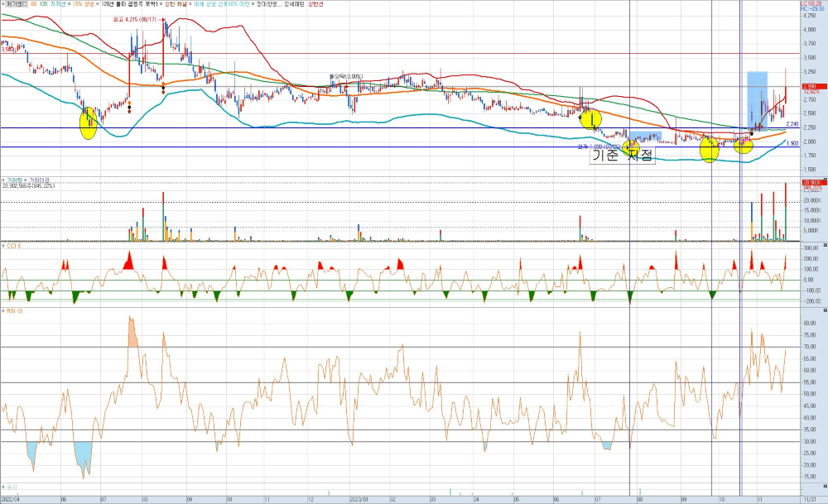The image size is (828, 504).
Task: Click the 최고 4,215 (08/17) high marker
Action: pos(135,20)
